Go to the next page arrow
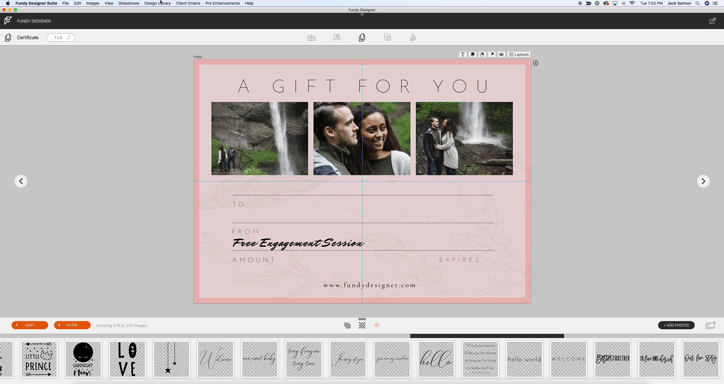Screen dimensions: 724x384 pyautogui.click(x=703, y=181)
